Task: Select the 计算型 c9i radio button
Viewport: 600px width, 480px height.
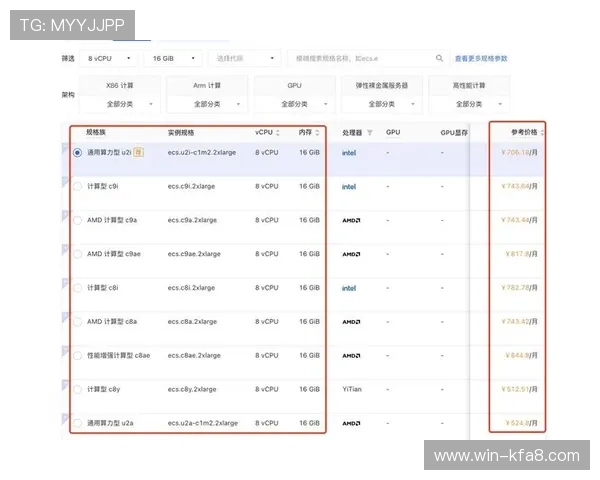Action: tap(77, 186)
